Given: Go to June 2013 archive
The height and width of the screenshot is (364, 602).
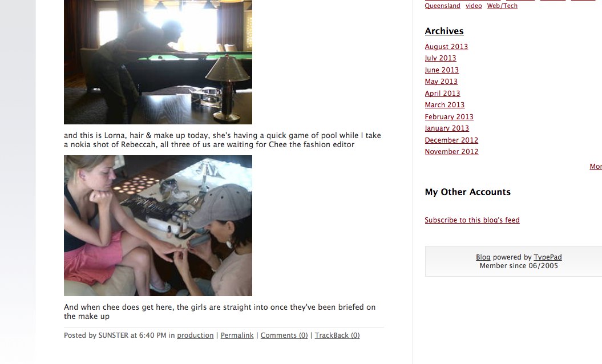Looking at the screenshot, I should point(442,70).
